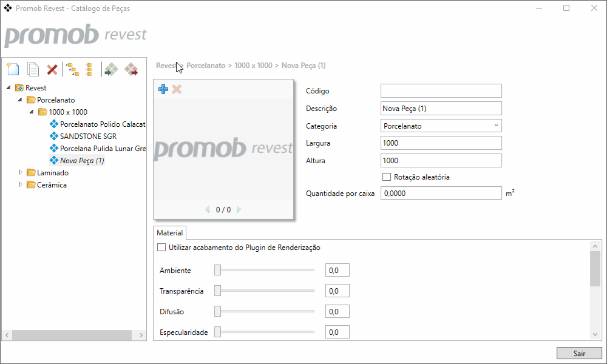Check Utilizar acabamento do Plugin de Renderização
This screenshot has width=607, height=364.
pyautogui.click(x=161, y=247)
